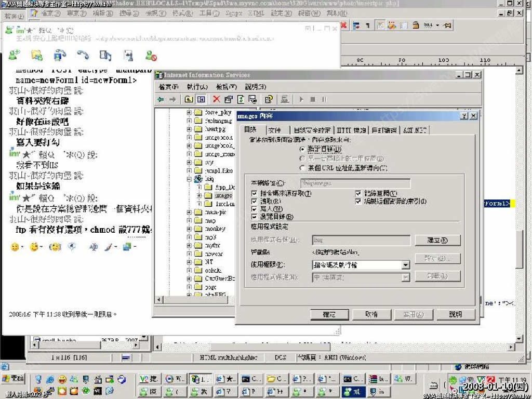This screenshot has height=399, width=532.
Task: Click the Properties icon in IIS toolbar
Action: (228, 99)
